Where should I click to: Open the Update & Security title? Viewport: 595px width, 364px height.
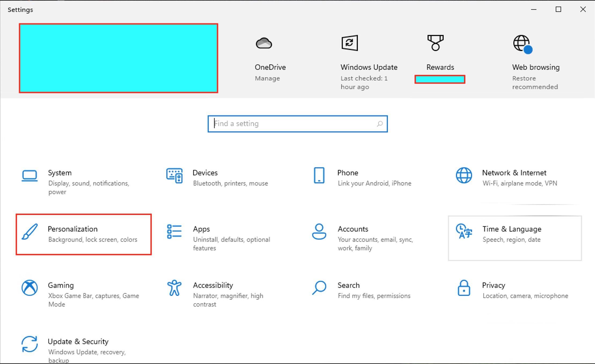click(78, 342)
